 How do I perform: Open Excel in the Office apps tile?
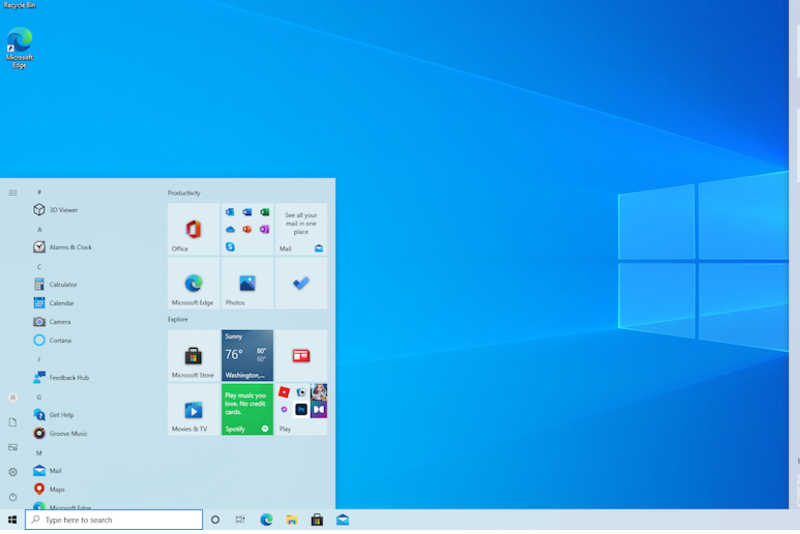pyautogui.click(x=264, y=212)
